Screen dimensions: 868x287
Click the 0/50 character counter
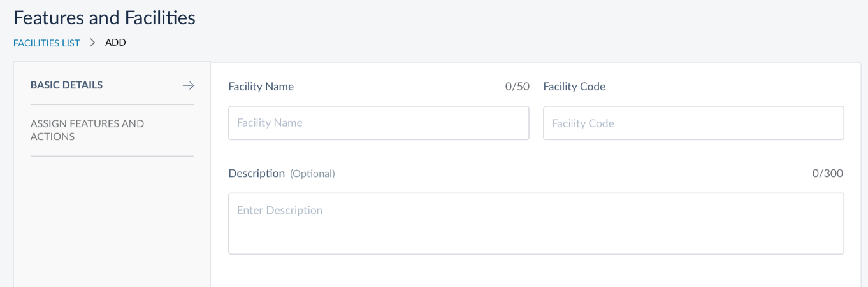coord(517,87)
